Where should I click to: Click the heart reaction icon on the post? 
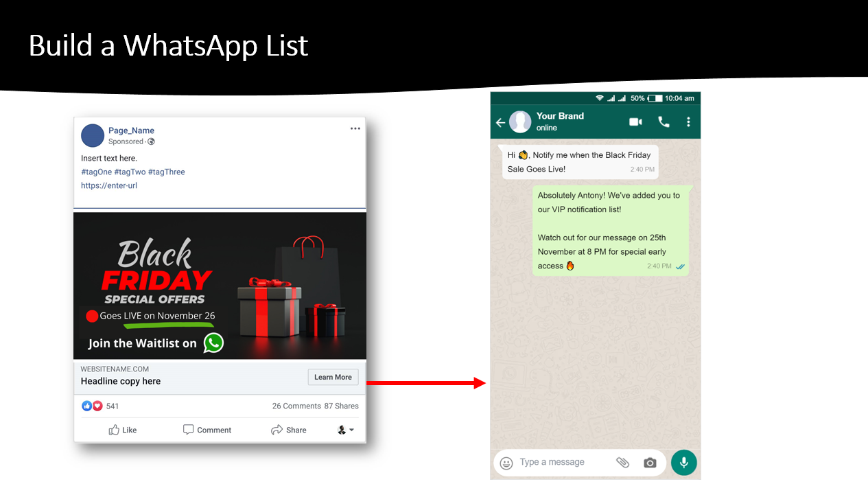click(97, 406)
